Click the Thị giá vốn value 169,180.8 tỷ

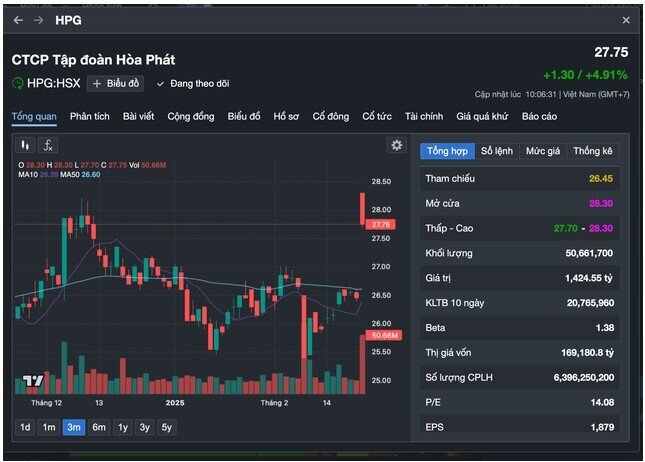[x=587, y=353]
